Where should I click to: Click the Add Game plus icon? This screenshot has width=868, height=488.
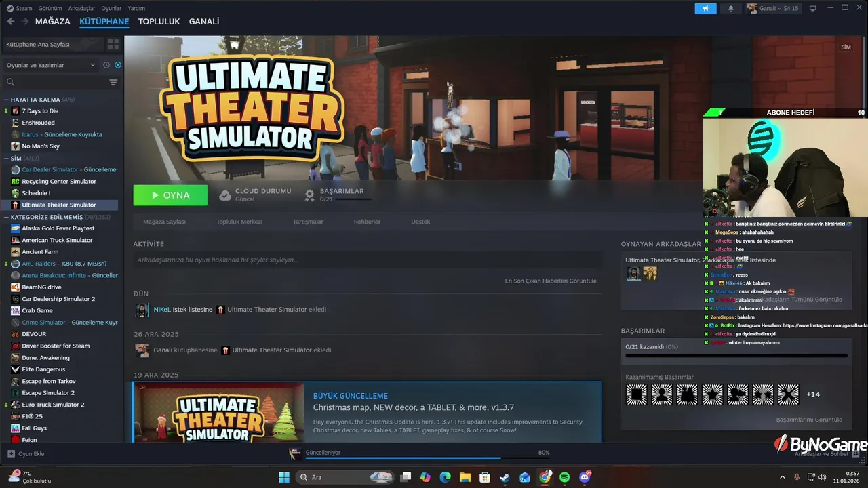[x=11, y=453]
